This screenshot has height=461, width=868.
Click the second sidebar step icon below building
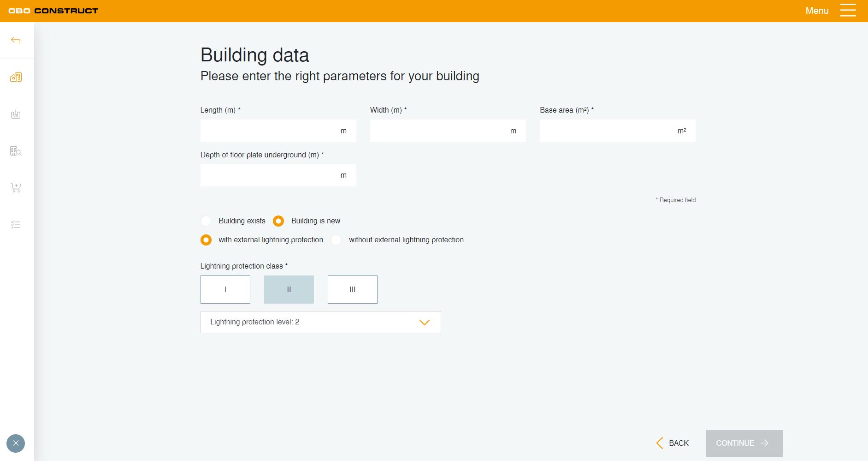16,114
